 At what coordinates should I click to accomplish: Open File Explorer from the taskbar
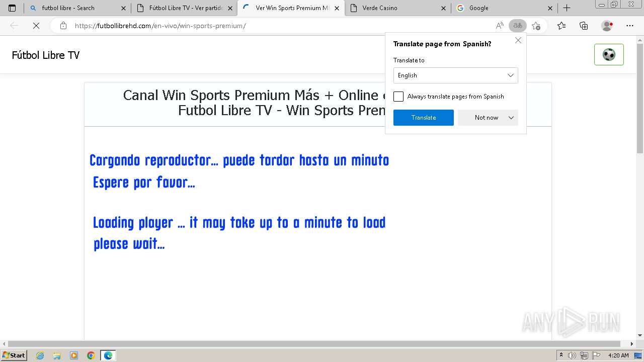[57, 355]
